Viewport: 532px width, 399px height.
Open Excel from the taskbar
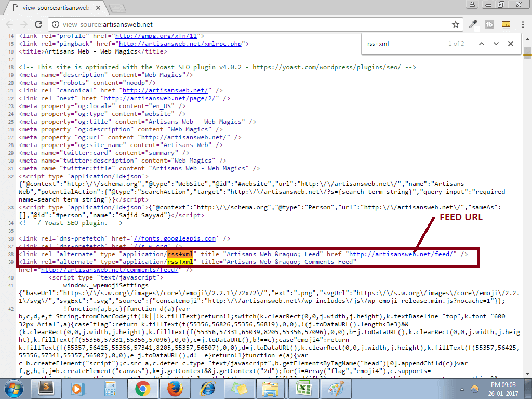[x=303, y=389]
